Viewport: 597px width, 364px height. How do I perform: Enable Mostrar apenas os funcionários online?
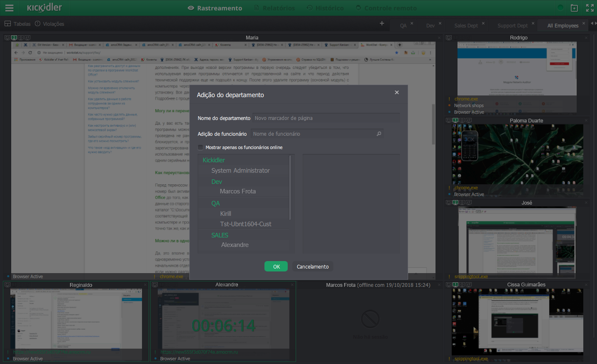click(201, 147)
